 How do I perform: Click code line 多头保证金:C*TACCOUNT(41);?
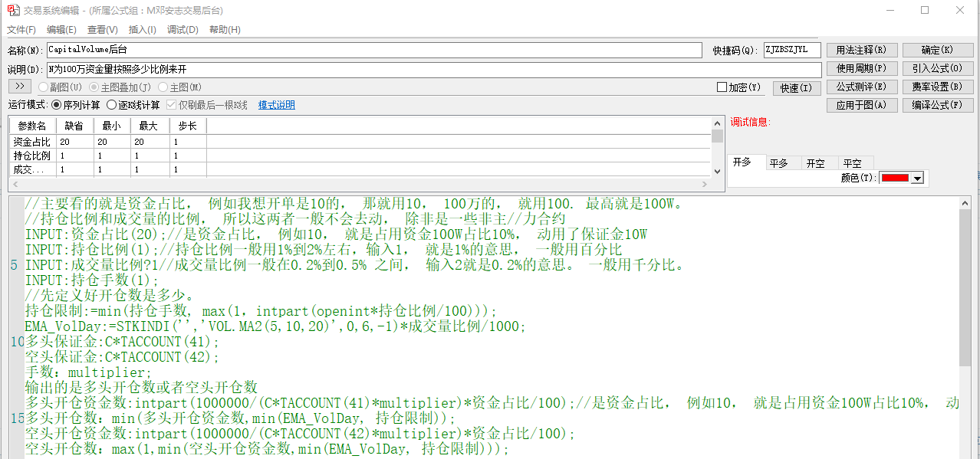pyautogui.click(x=123, y=342)
